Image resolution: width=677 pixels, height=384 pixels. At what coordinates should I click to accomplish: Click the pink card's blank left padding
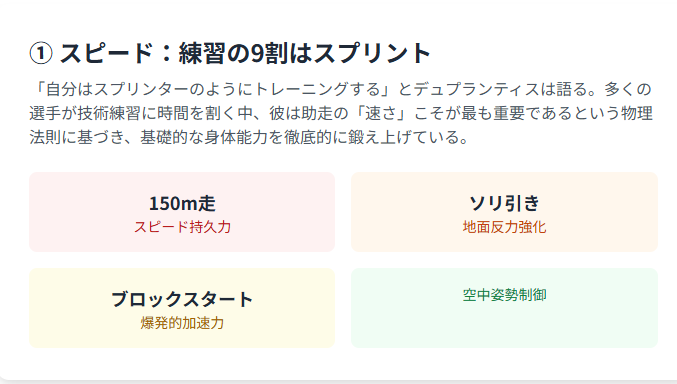(78, 212)
